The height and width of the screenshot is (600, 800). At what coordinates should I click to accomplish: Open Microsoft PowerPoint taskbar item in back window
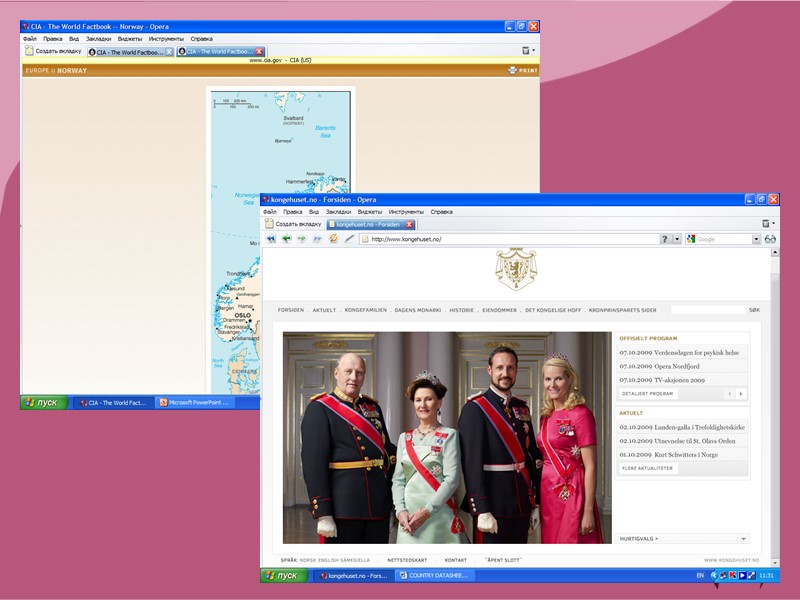point(195,403)
